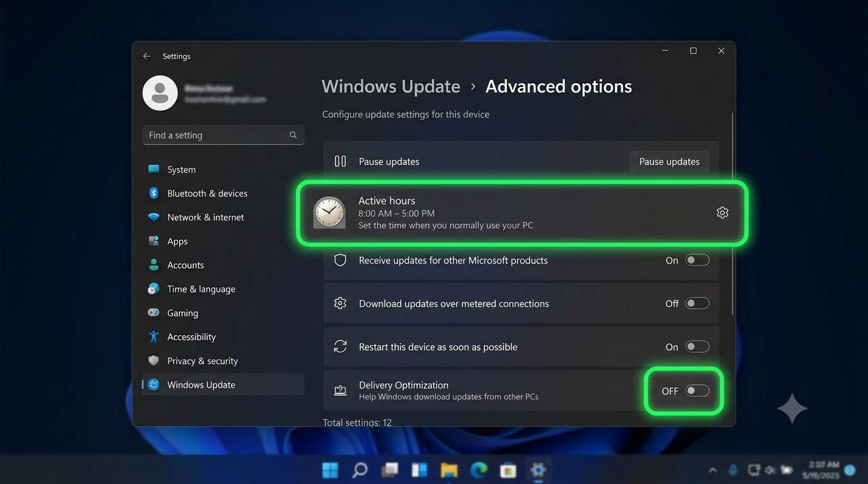Click the Gaming controller icon
This screenshot has height=484, width=868.
tap(153, 313)
